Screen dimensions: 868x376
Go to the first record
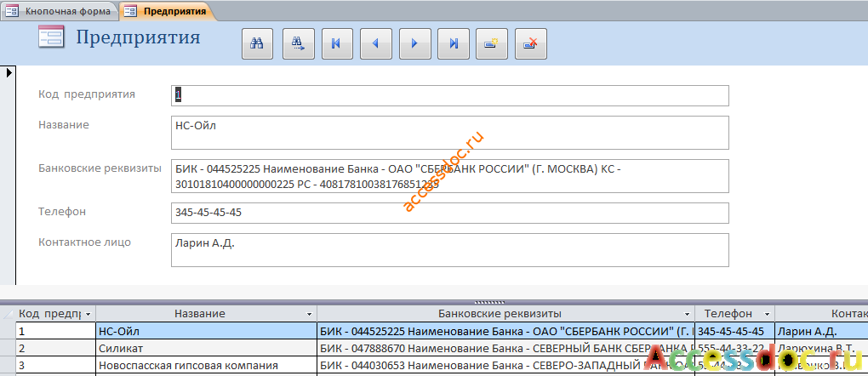click(x=337, y=43)
